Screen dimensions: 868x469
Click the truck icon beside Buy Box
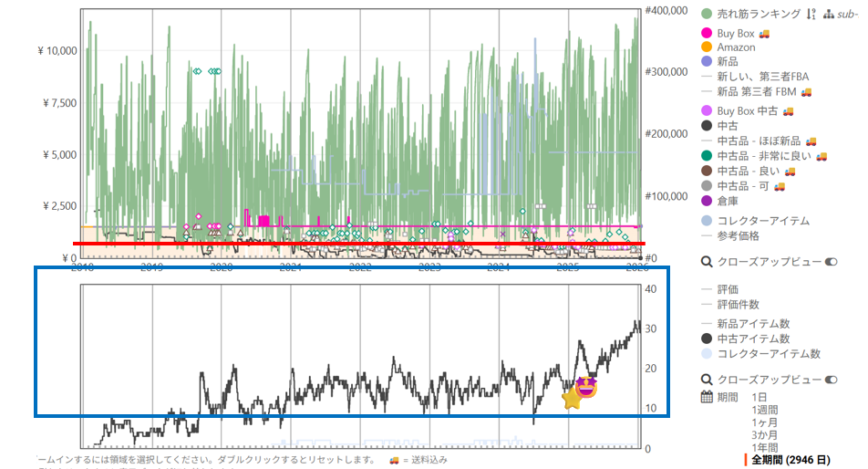(764, 34)
